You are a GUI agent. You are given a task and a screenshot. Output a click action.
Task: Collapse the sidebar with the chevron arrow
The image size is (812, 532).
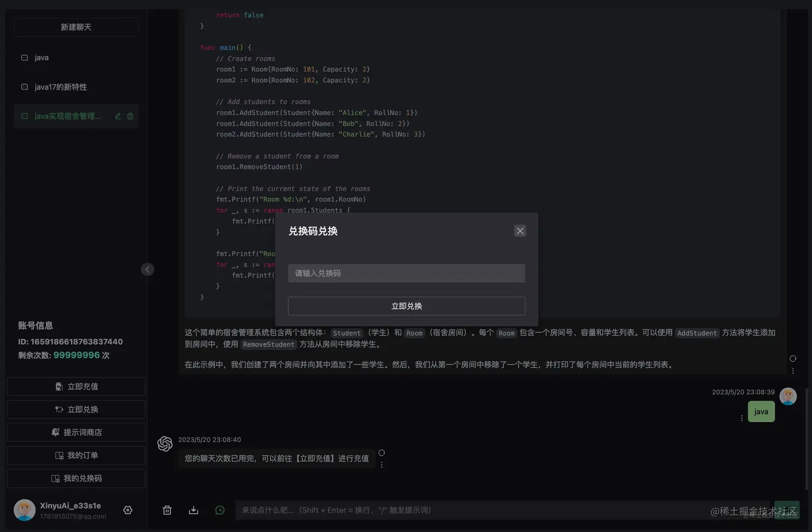point(147,269)
